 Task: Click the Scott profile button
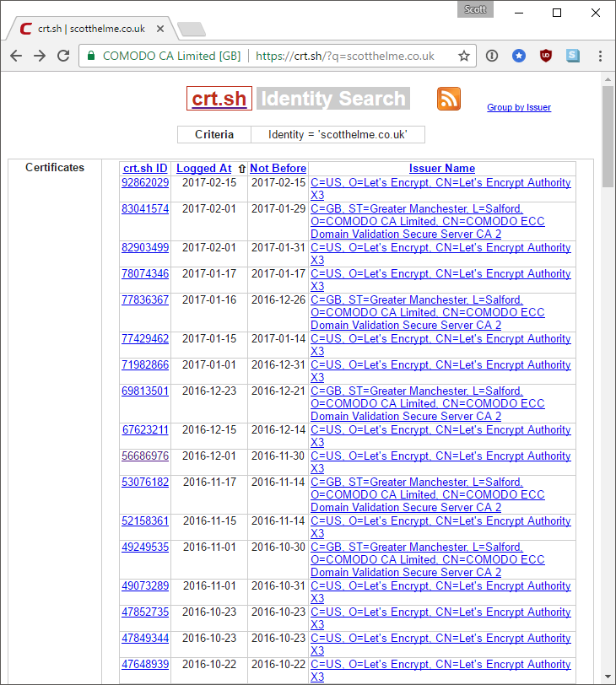tap(475, 9)
